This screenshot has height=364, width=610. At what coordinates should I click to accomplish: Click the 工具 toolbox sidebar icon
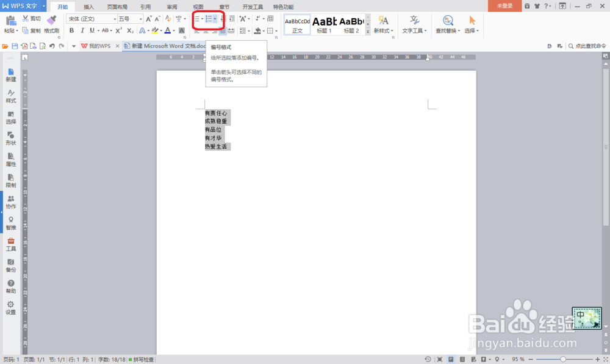11,244
